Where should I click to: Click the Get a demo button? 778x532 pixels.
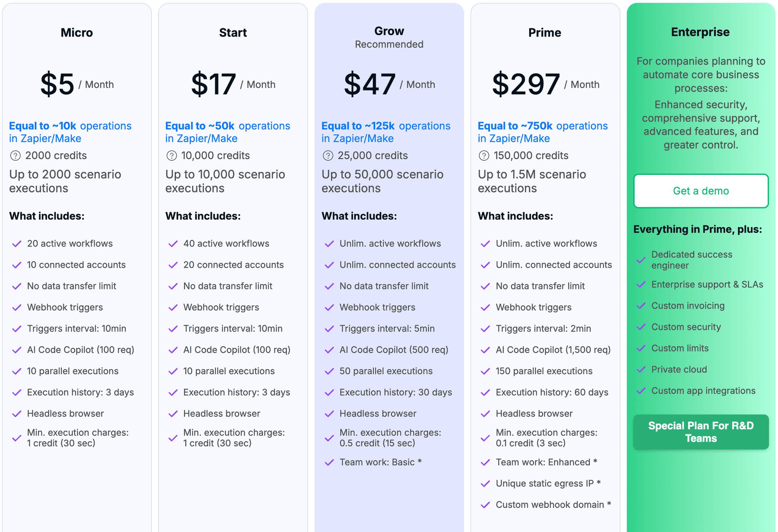point(701,191)
